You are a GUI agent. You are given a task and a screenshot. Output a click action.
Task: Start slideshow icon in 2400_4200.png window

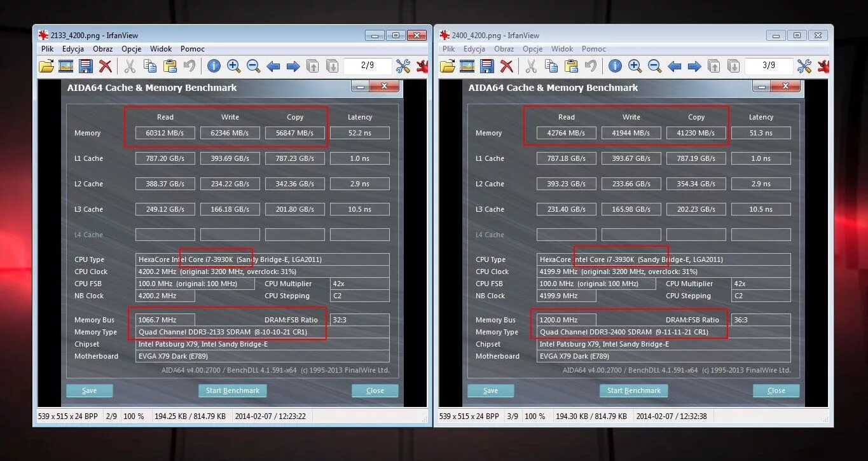[x=467, y=66]
